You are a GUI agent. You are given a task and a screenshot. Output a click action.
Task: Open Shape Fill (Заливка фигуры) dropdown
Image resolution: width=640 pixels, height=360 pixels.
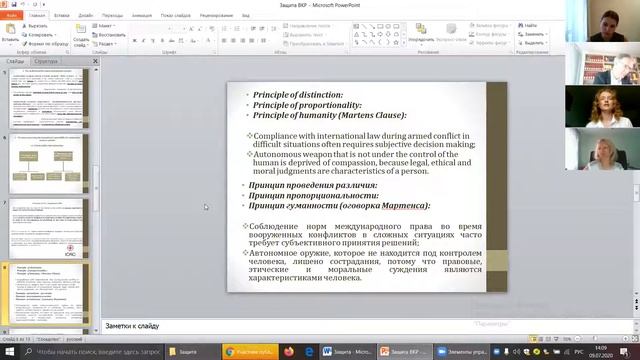[490, 25]
